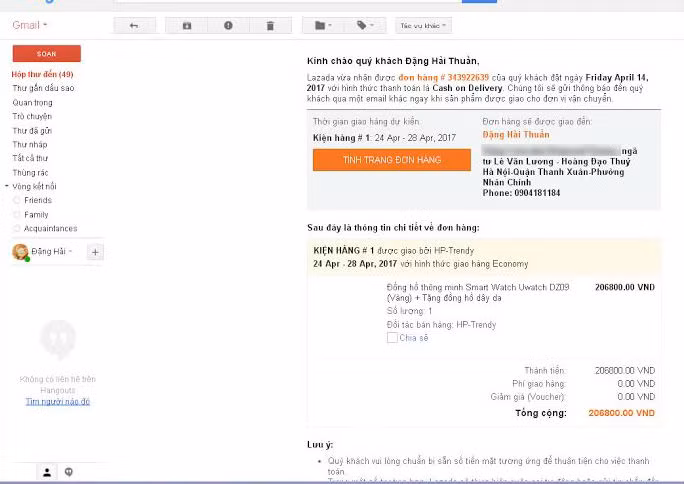Click the TÌNH TRẠNG ĐƠN HÀNG button
The height and width of the screenshot is (484, 684).
[392, 160]
